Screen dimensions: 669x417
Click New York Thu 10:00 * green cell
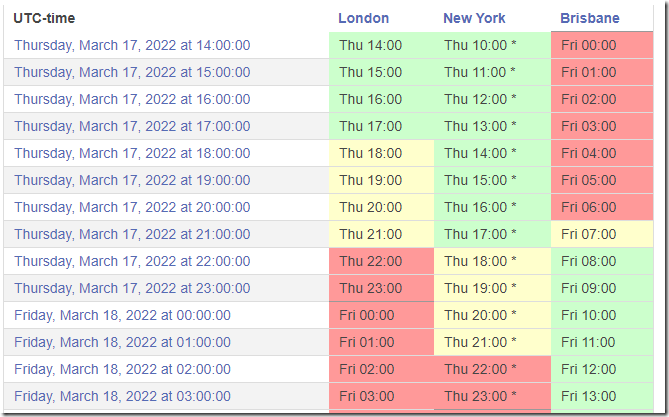coord(492,45)
